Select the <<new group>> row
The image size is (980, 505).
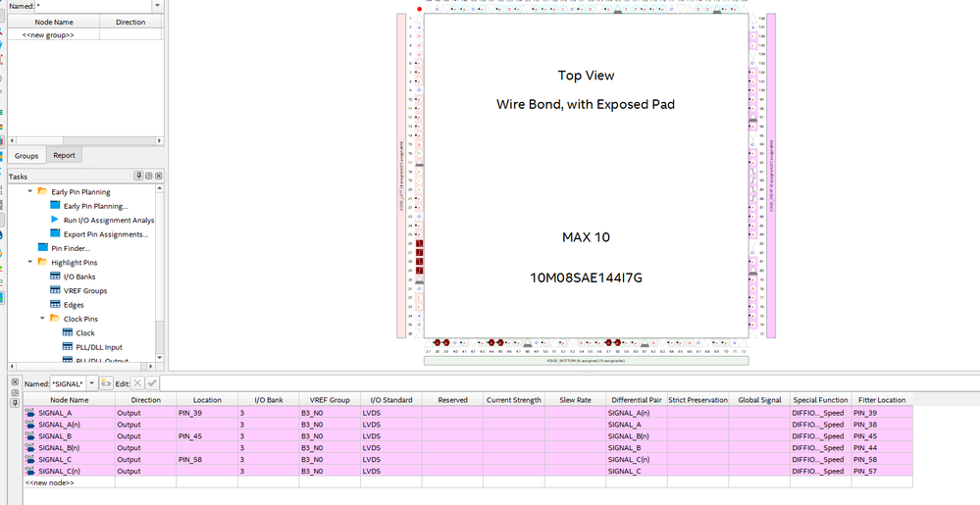click(x=85, y=35)
